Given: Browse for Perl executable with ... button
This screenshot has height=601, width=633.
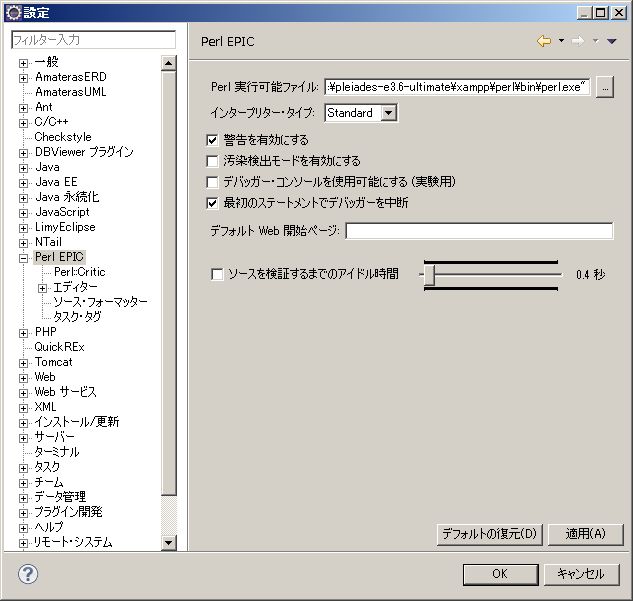Looking at the screenshot, I should pyautogui.click(x=605, y=87).
